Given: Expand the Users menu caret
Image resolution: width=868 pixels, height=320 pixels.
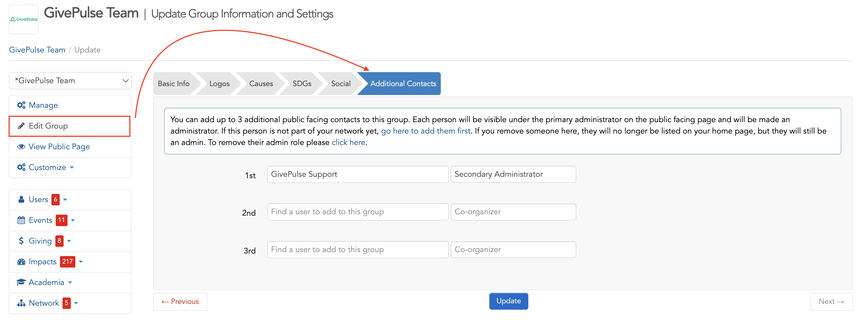Looking at the screenshot, I should point(65,200).
